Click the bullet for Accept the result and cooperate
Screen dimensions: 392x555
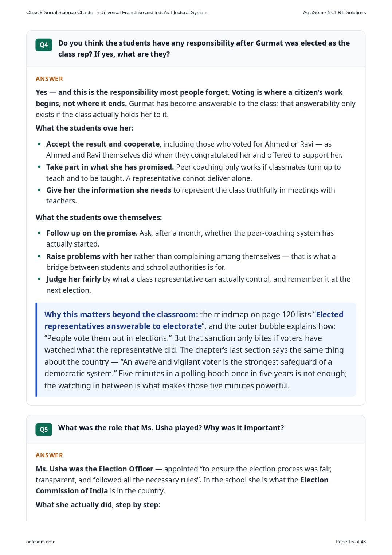(x=39, y=144)
